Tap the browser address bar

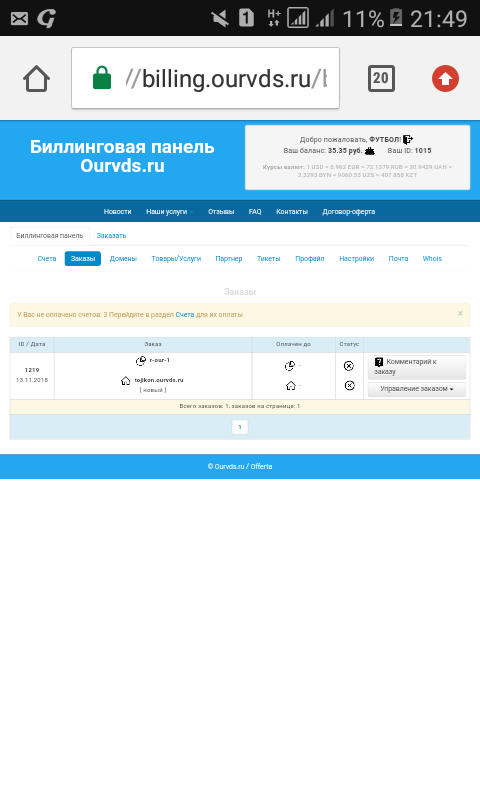206,78
